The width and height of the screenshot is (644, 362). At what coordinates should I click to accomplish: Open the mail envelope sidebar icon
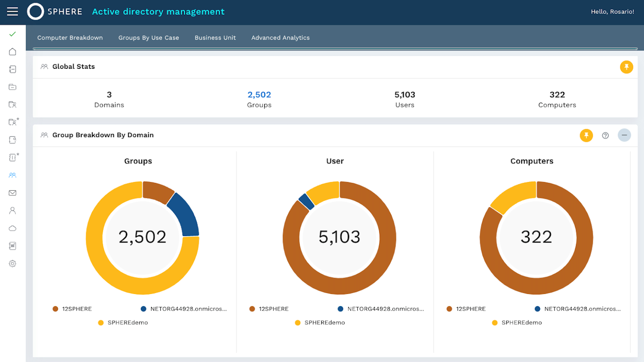[12, 193]
